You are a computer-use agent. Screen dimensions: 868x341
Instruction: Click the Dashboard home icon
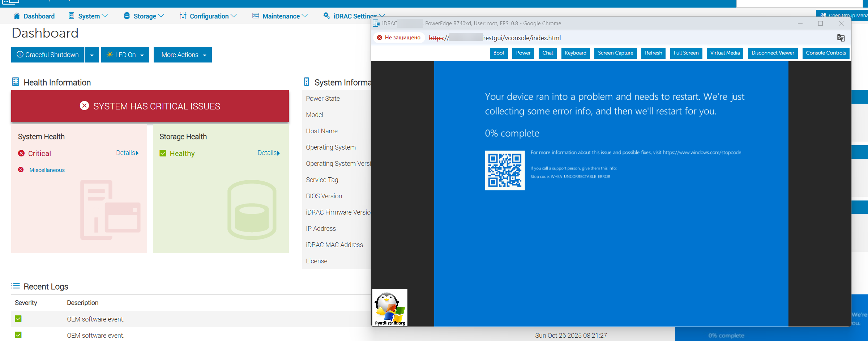click(x=17, y=16)
